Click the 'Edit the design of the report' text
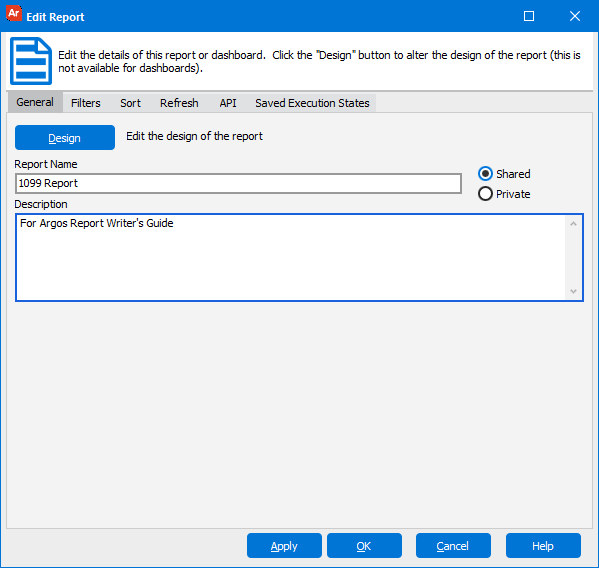The height and width of the screenshot is (568, 599). pyautogui.click(x=194, y=136)
